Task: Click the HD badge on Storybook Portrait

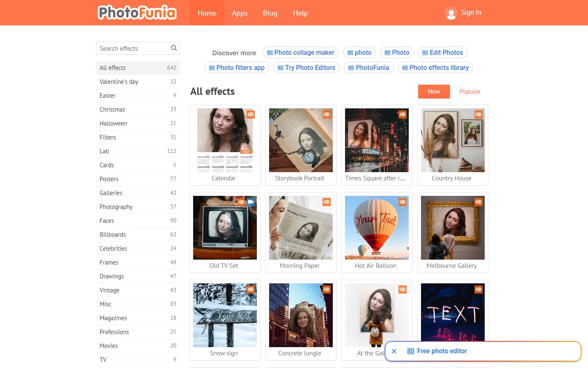Action: point(327,114)
